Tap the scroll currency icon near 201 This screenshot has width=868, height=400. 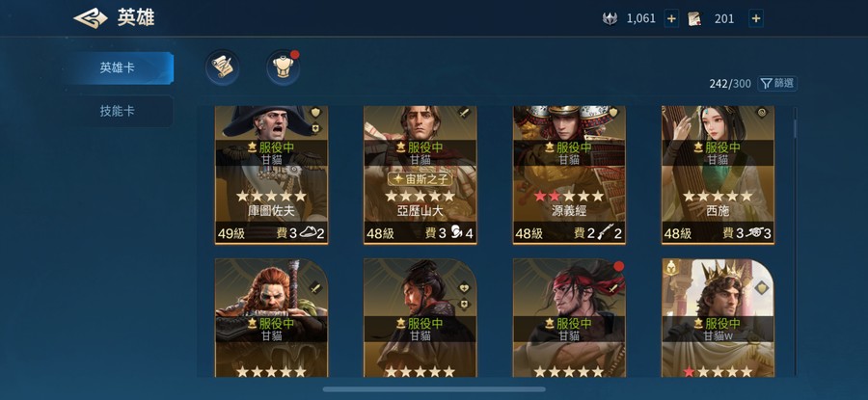[x=694, y=19]
